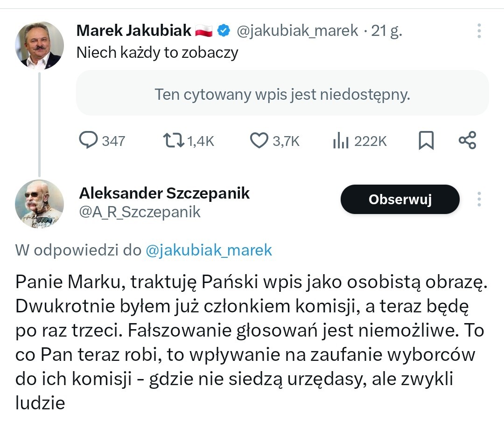Open the reply text starting 'Panie Marku'
The image size is (504, 421).
[x=247, y=340]
